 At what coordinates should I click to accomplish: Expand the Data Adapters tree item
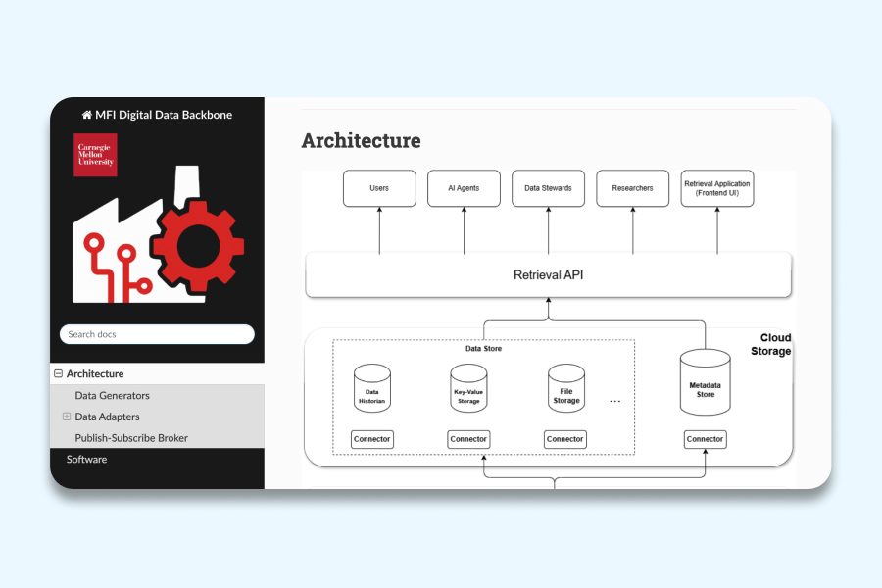tap(67, 416)
